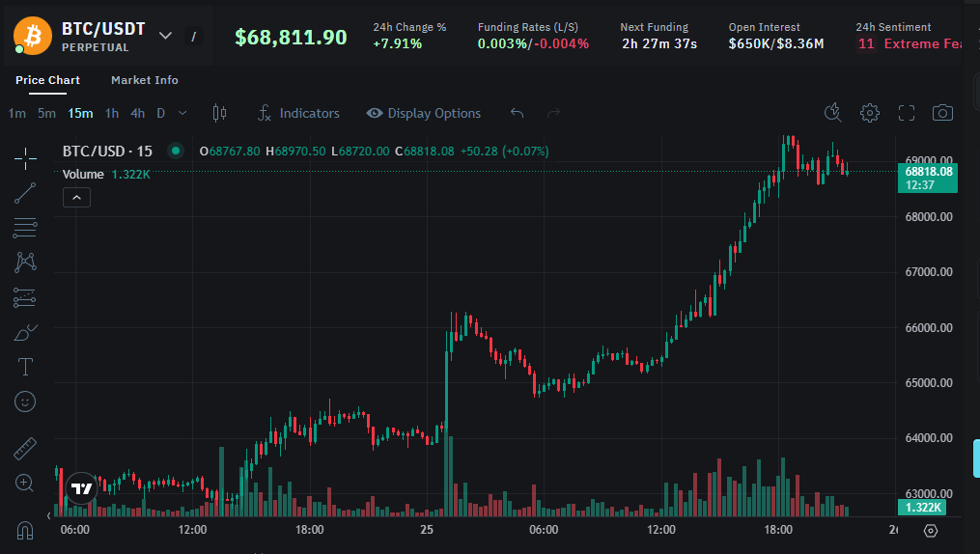
Task: Click the 24h Sentiment Extreme Fear indicator
Action: [910, 43]
